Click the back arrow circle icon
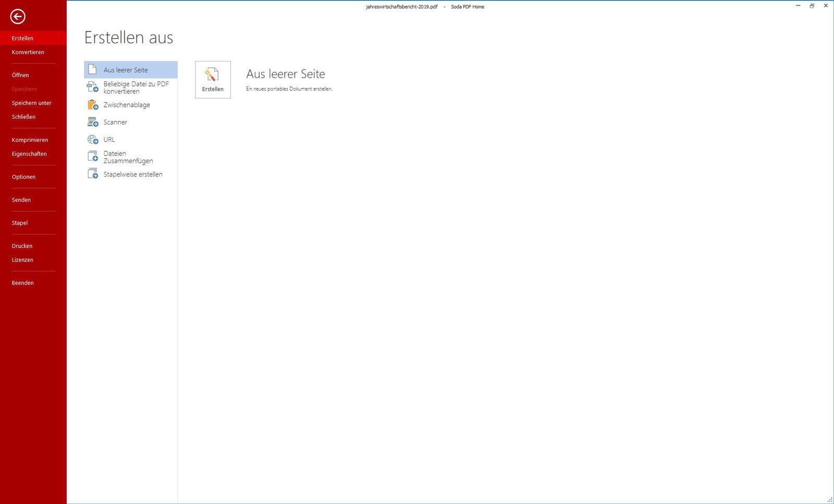The height and width of the screenshot is (504, 834). [x=18, y=17]
